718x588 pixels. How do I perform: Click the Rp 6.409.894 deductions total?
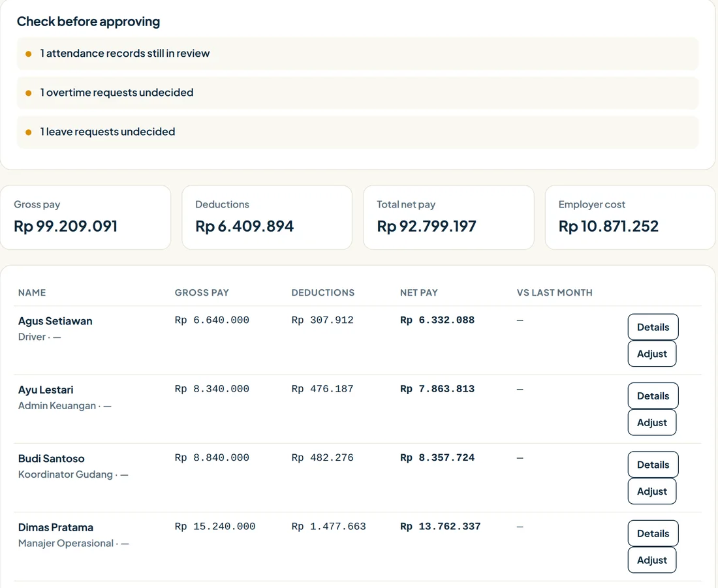(x=245, y=226)
